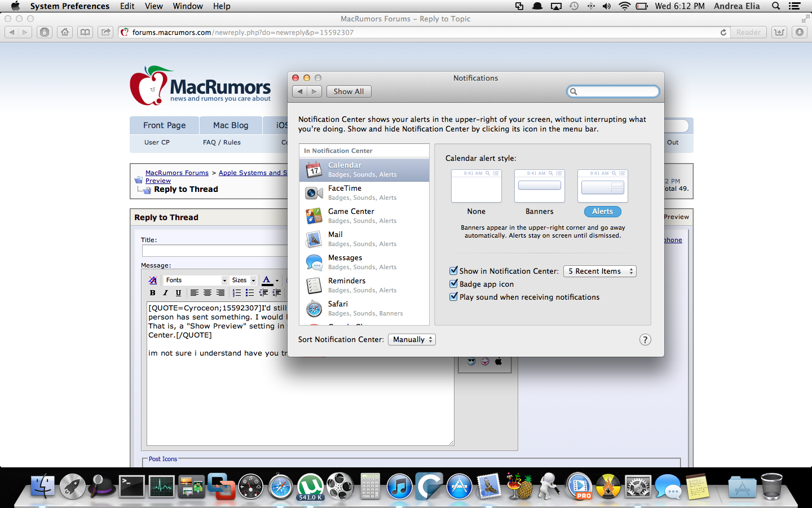Align text right in reply editor
Image resolution: width=812 pixels, height=508 pixels.
point(220,293)
